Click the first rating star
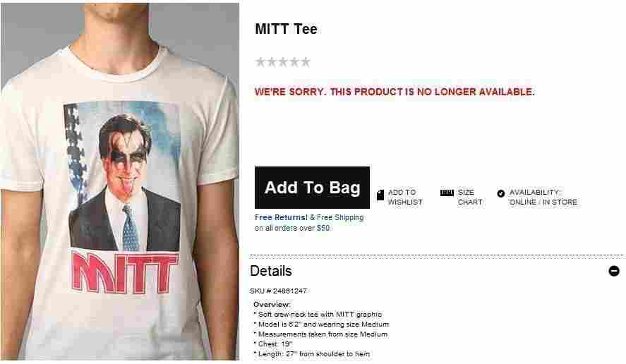 260,62
